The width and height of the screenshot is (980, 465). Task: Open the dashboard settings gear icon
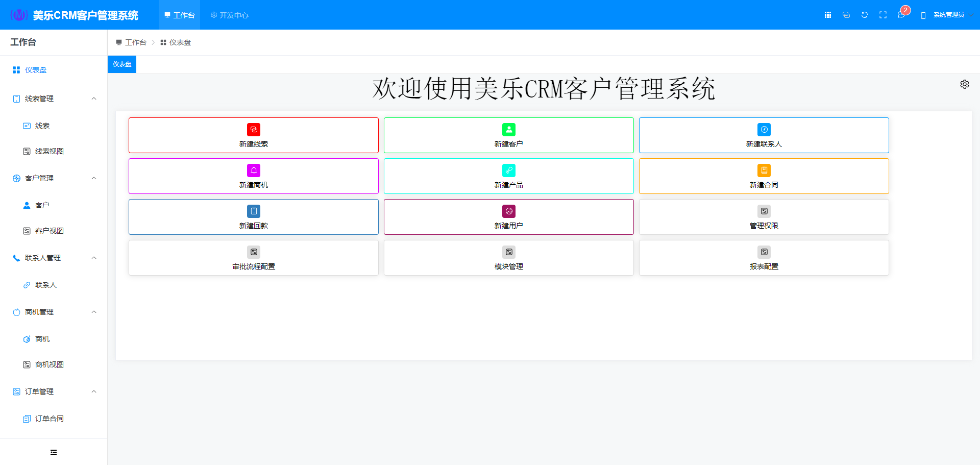pos(965,84)
